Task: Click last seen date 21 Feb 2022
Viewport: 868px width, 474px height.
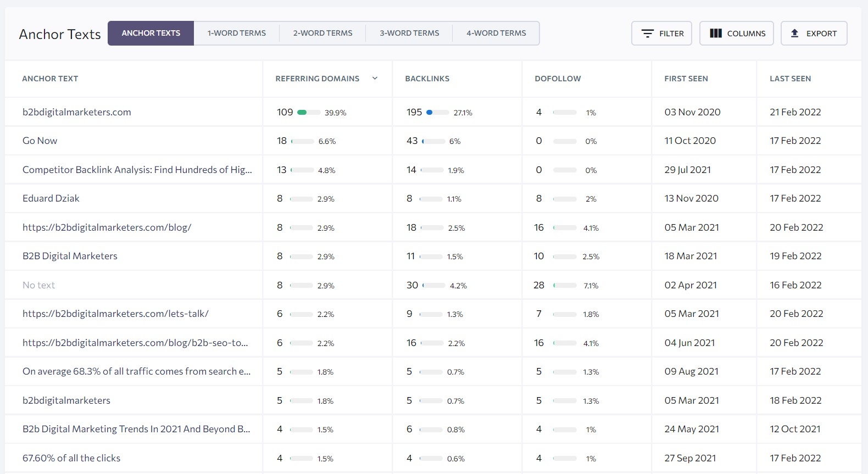Action: click(x=795, y=112)
